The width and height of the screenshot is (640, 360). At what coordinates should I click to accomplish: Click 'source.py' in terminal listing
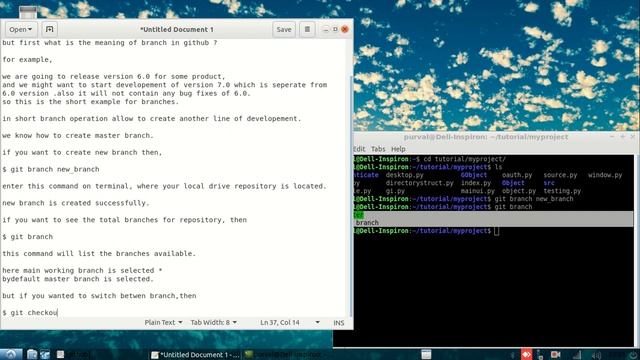[x=560, y=175]
